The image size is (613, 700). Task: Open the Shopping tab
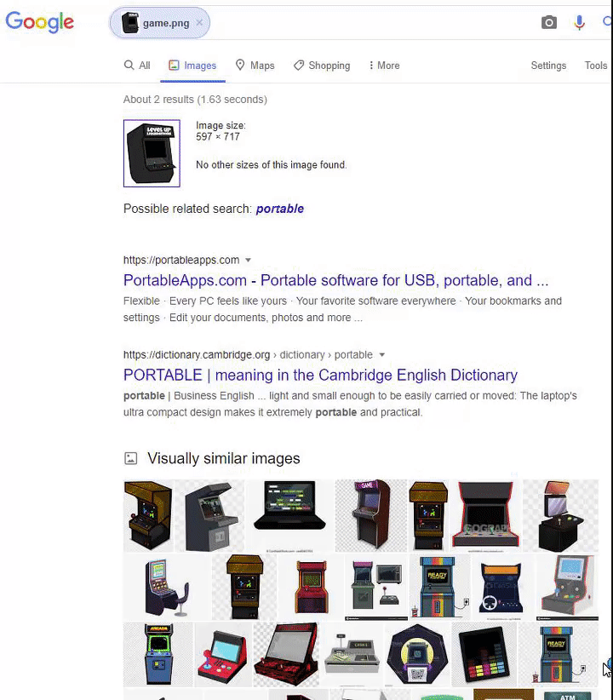point(322,66)
